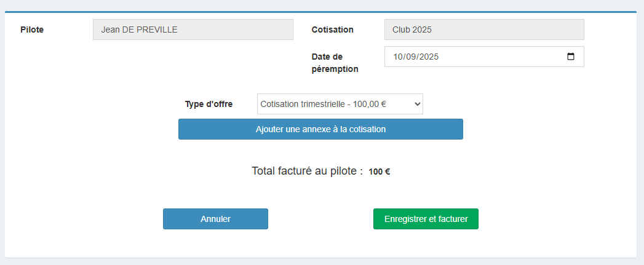Click the 100 € total amount
This screenshot has height=265, width=644.
[379, 172]
